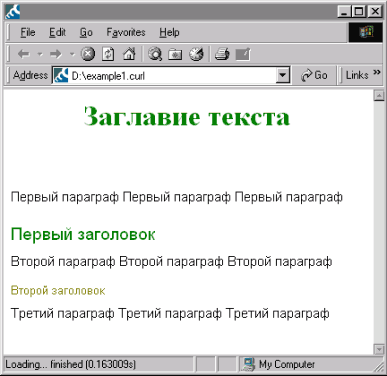Click the Windows logo throbber icon
Image resolution: width=387 pixels, height=376 pixels.
[x=365, y=32]
